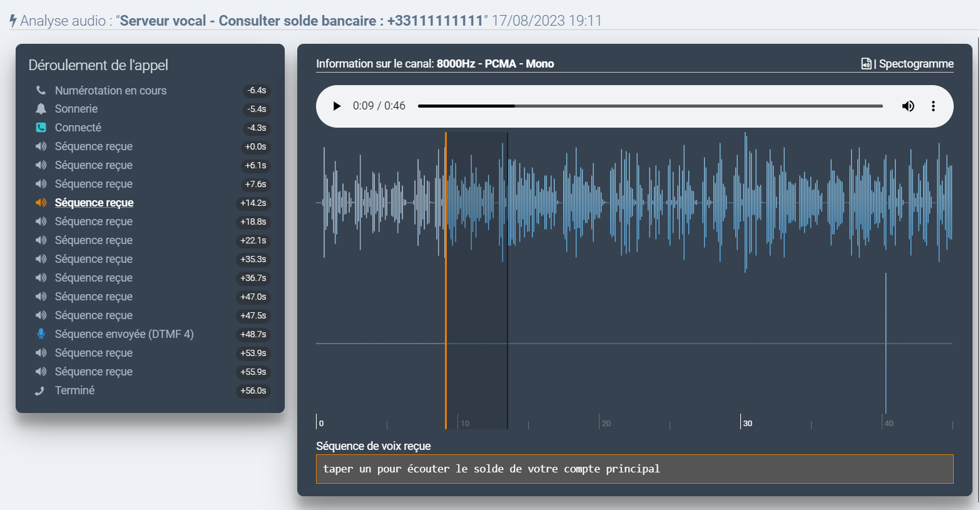The height and width of the screenshot is (510, 980).
Task: Click the speaker icon of the +36.7s sequence
Action: [x=41, y=278]
